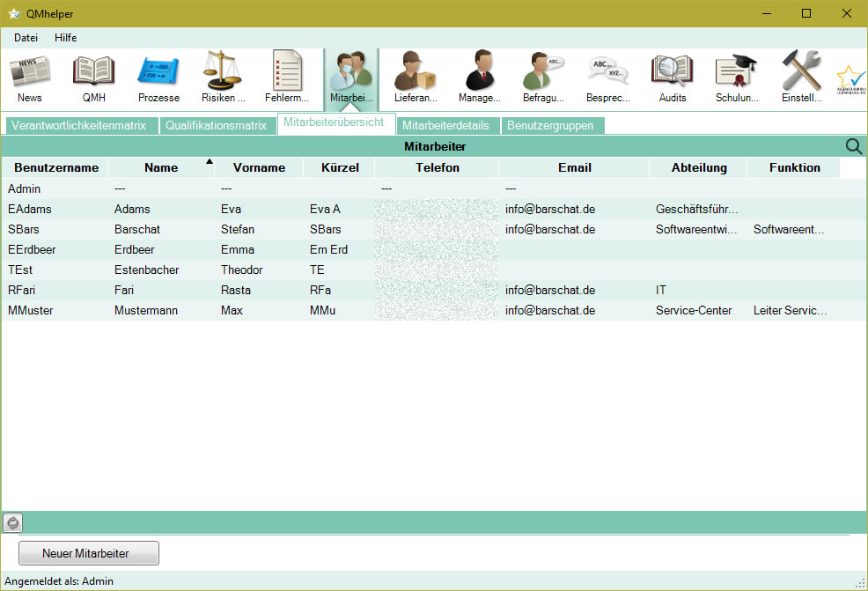Open the Risiken scales icon
The height and width of the screenshot is (591, 868).
point(223,78)
